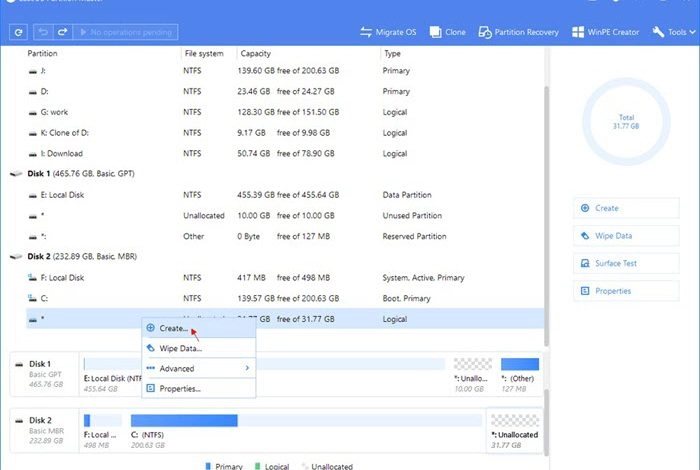This screenshot has width=700, height=470.
Task: Select the 10.00 GB unallocated partition row
Action: click(285, 215)
